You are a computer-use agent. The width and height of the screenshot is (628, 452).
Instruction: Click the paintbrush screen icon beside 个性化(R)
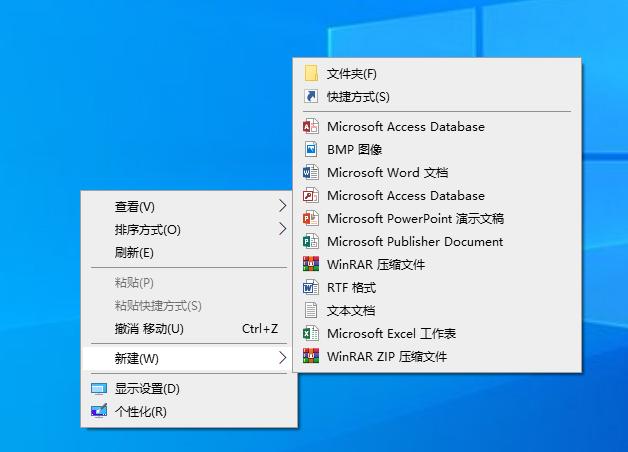coord(99,411)
